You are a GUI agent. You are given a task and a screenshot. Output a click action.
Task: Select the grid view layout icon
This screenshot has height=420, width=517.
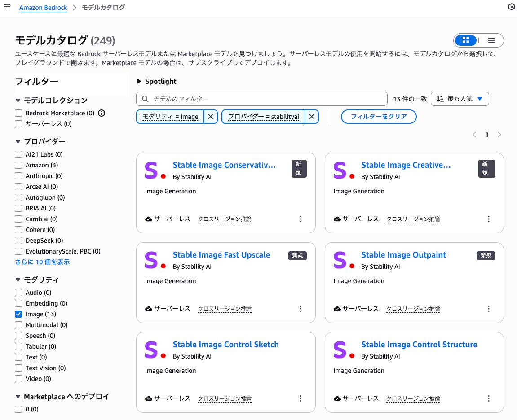466,40
